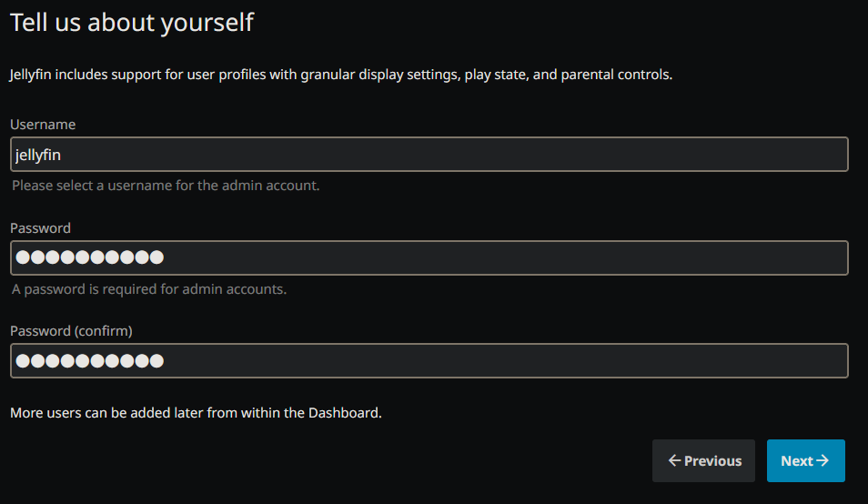Screen dimensions: 868x504
Task: Click the typed text "jellyfin" in Username
Action: point(38,155)
